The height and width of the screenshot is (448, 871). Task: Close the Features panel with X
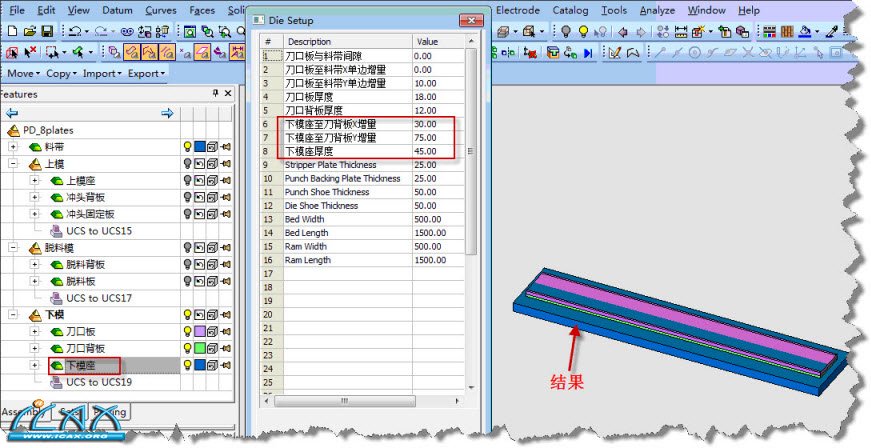[x=228, y=94]
